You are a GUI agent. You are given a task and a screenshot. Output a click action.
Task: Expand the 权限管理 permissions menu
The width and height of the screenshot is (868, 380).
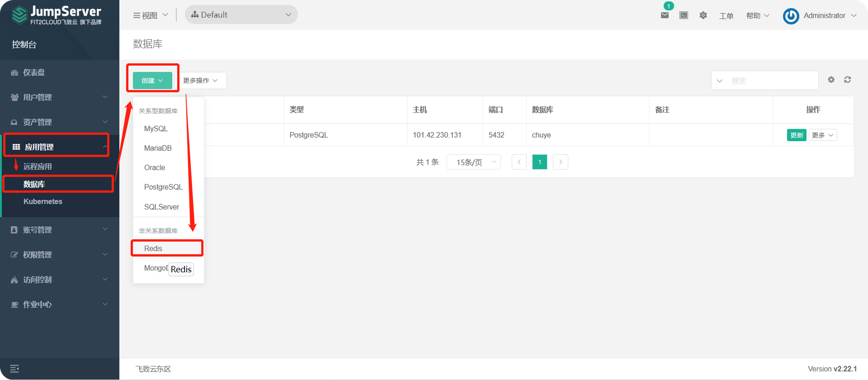tap(37, 255)
